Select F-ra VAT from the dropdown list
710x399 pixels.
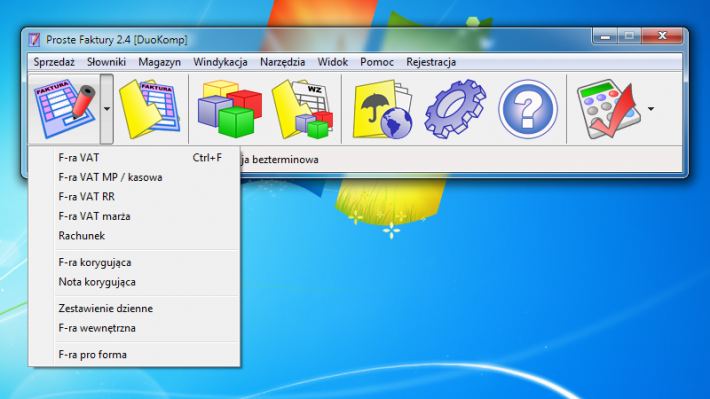click(134, 158)
